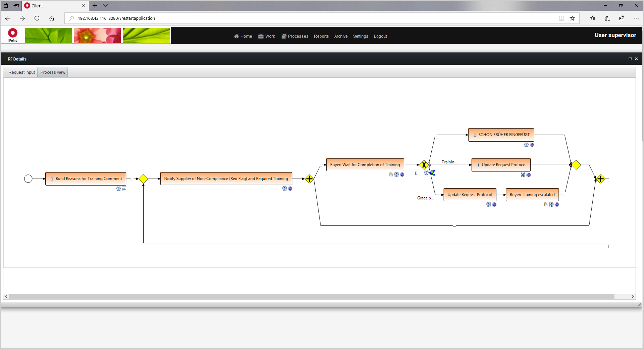Click green question mark icon below X gateway
The width and height of the screenshot is (644, 349).
tap(432, 173)
